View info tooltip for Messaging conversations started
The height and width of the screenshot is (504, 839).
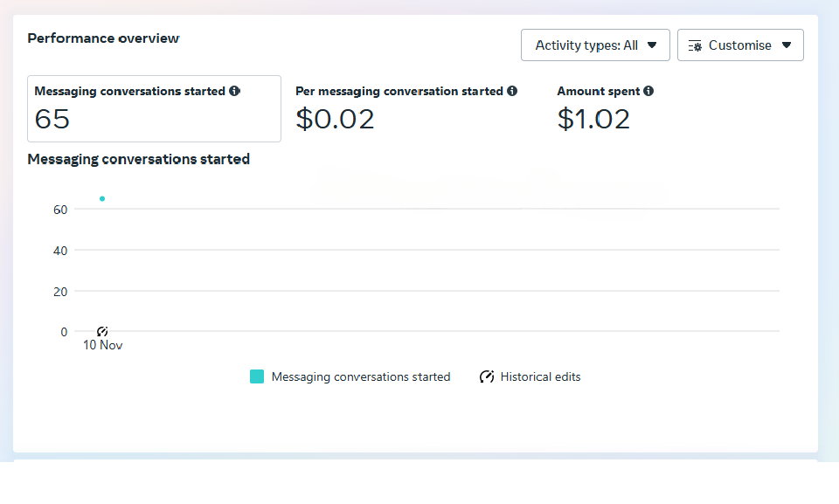tap(234, 91)
